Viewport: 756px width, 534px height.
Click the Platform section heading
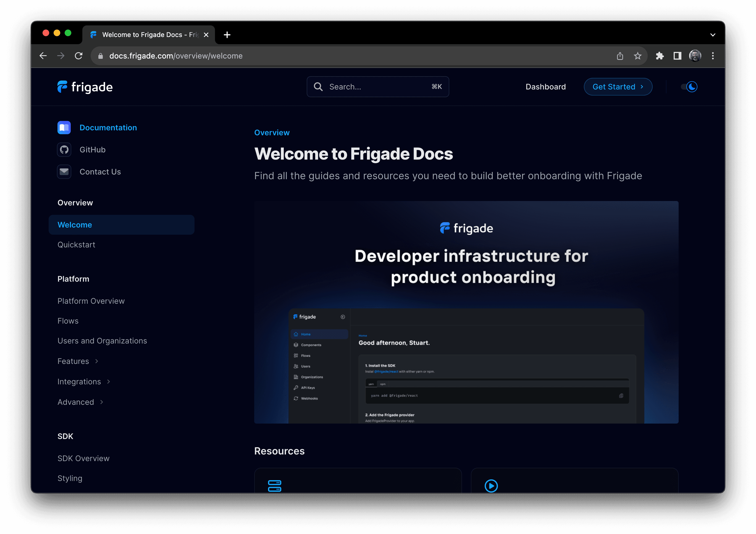(x=73, y=279)
